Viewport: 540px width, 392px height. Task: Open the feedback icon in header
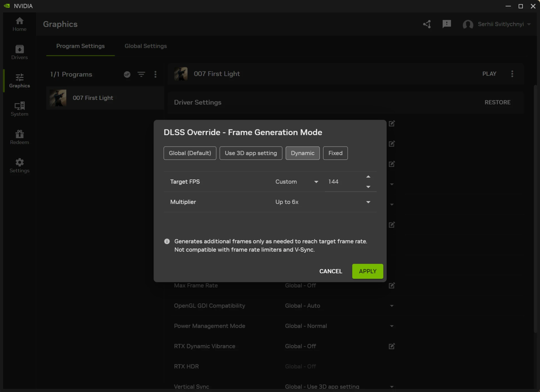pos(447,24)
